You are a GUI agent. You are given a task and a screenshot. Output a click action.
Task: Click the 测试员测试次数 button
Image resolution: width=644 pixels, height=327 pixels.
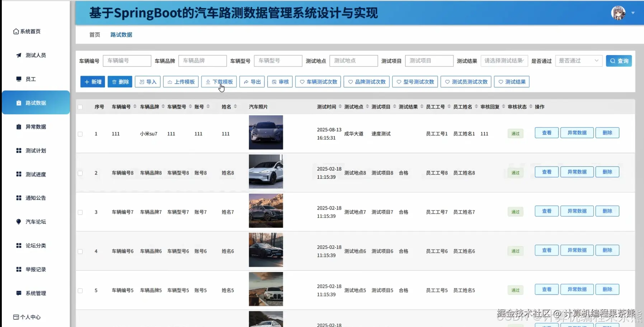[466, 82]
